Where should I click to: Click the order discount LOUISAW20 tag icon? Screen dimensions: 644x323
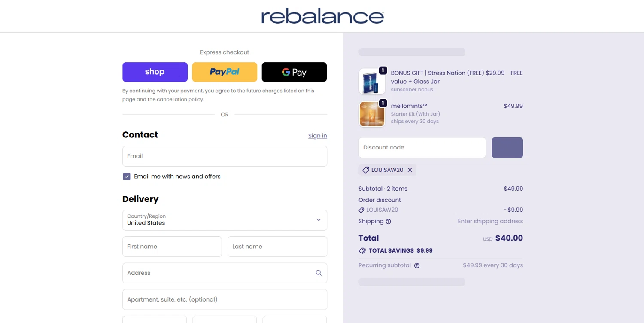361,210
